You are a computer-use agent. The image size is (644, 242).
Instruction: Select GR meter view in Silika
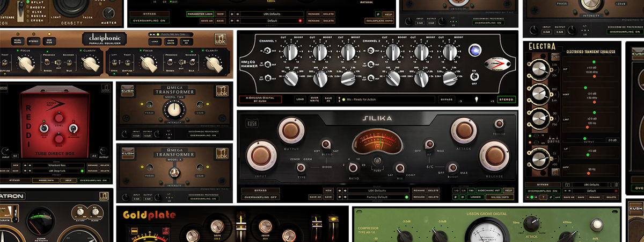coord(464,190)
